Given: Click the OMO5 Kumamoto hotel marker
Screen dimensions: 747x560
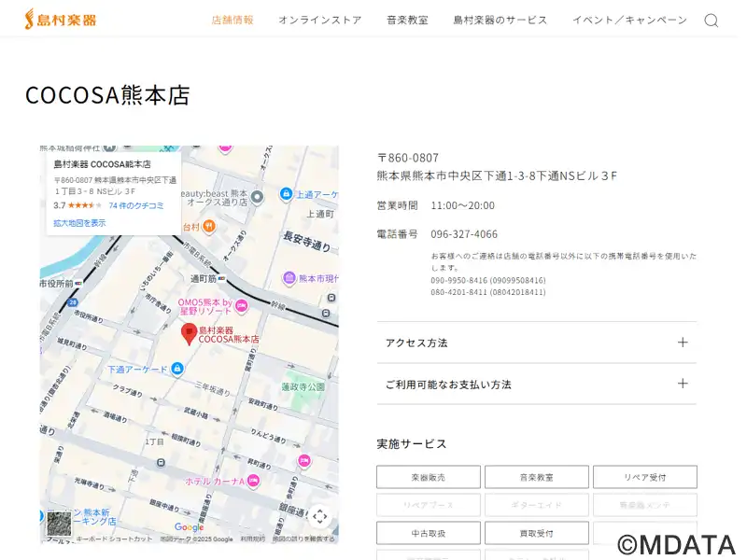Looking at the screenshot, I should [x=241, y=305].
